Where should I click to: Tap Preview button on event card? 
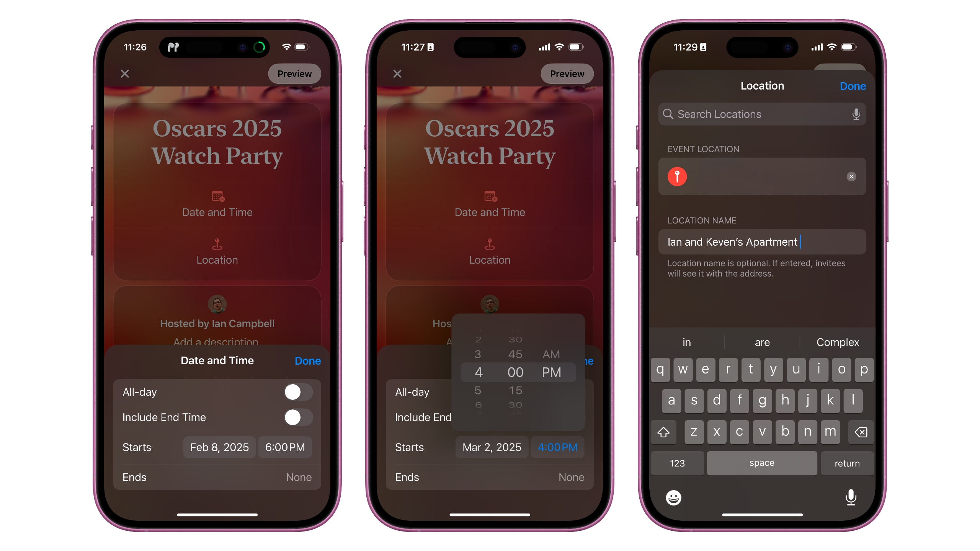click(294, 73)
